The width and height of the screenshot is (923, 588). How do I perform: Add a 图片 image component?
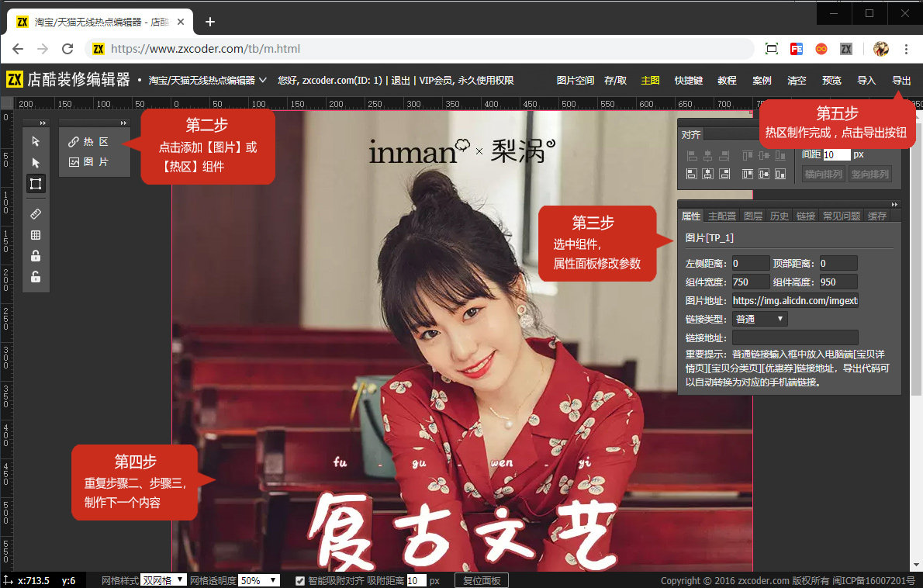(89, 162)
